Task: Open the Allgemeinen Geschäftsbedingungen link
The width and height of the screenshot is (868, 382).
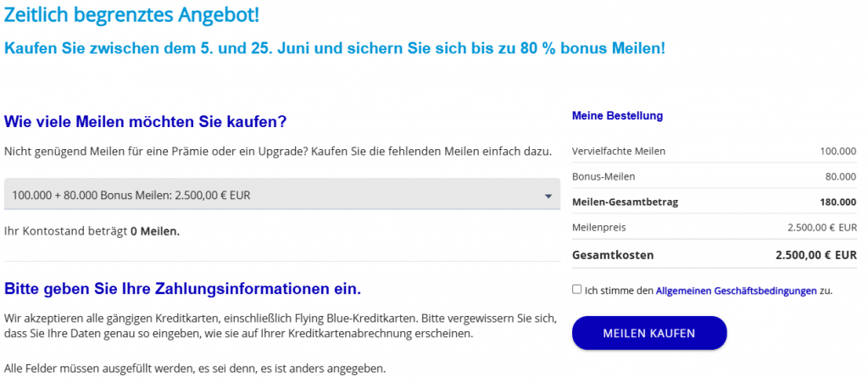Action: pos(736,291)
